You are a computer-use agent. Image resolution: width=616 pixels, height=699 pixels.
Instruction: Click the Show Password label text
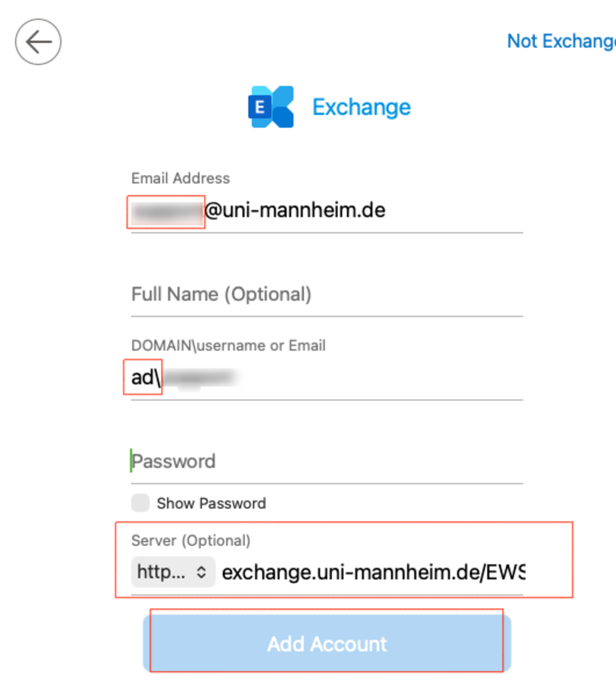pyautogui.click(x=211, y=503)
